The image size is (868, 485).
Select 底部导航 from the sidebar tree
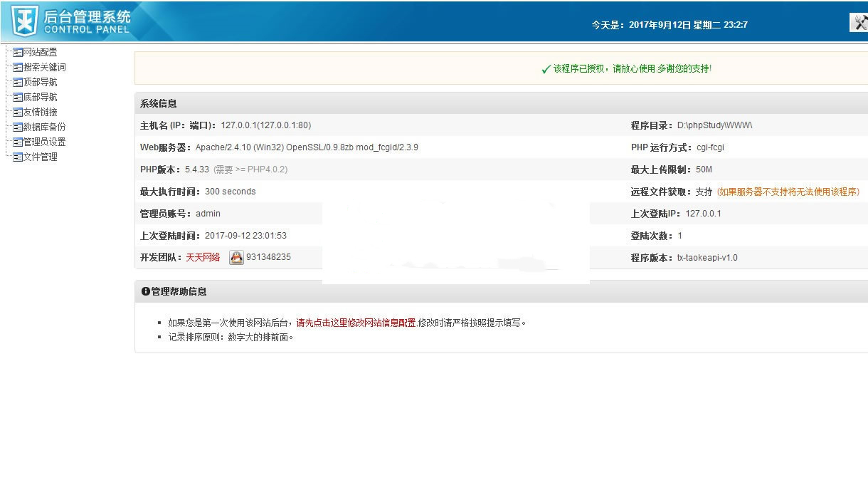tap(40, 97)
